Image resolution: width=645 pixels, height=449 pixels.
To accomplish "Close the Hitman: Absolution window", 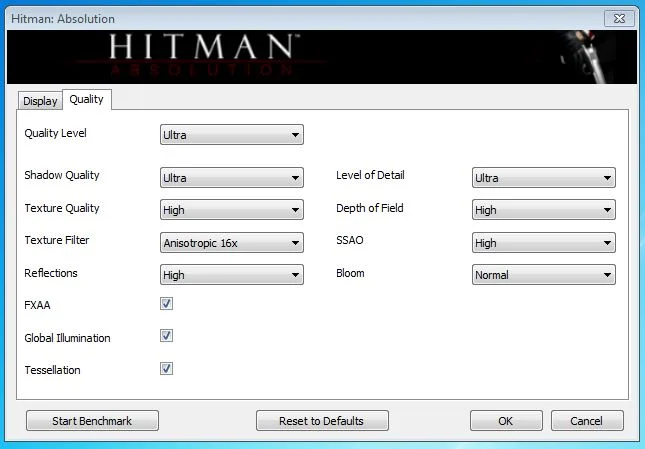I will (619, 19).
